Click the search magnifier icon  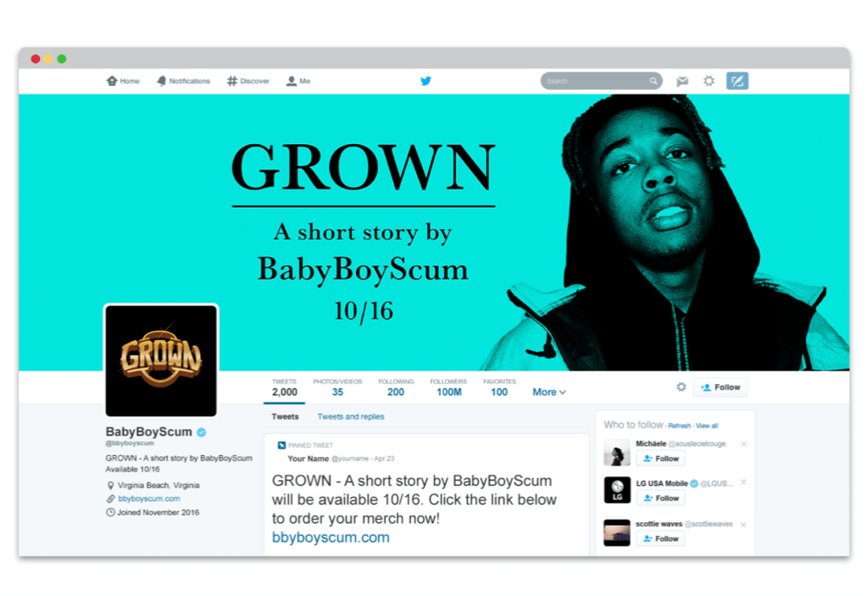pyautogui.click(x=654, y=81)
